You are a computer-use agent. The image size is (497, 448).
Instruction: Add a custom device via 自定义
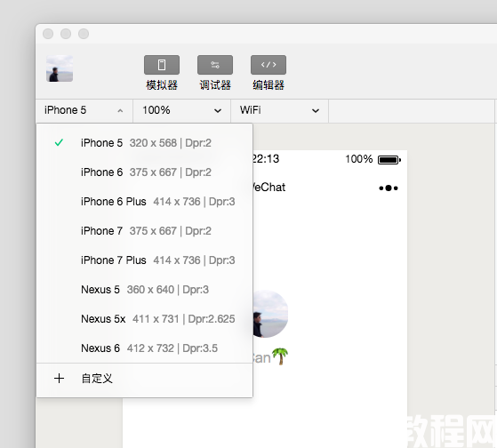pos(145,379)
